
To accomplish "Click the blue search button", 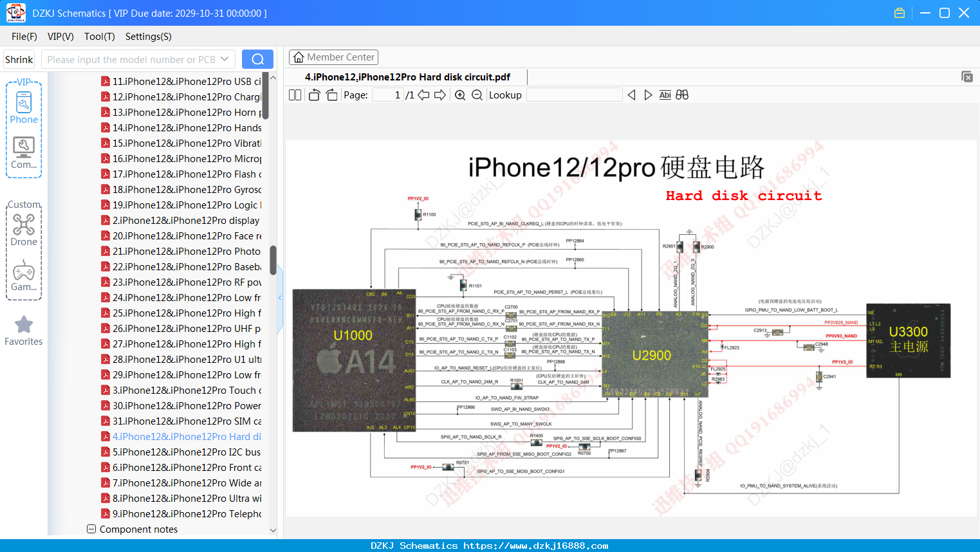I will click(x=257, y=59).
